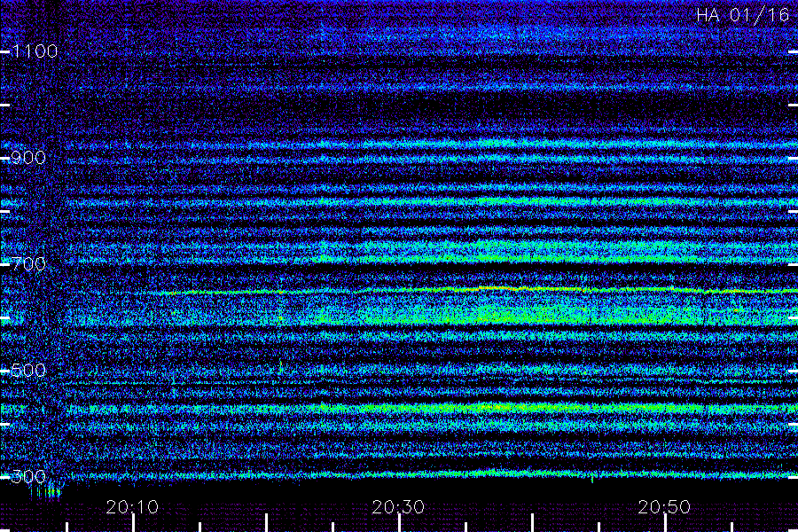Click the 1100 frequency axis label
This screenshot has height=532, width=798.
(35, 51)
